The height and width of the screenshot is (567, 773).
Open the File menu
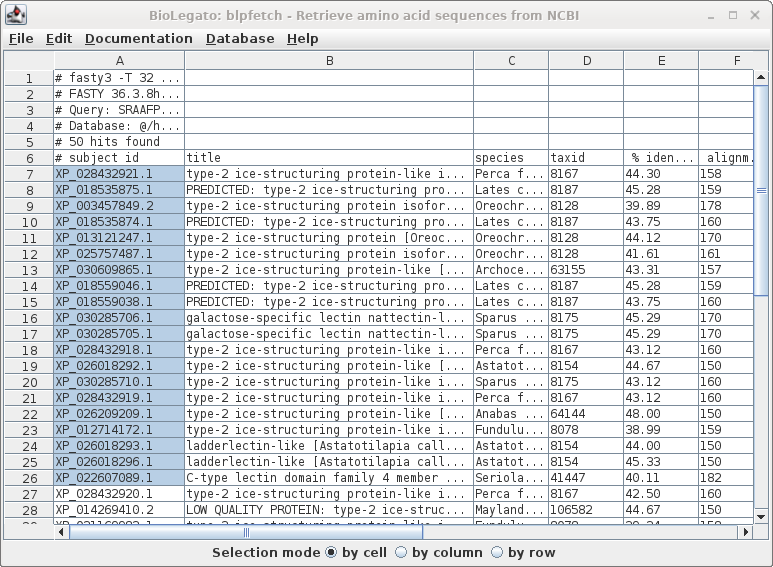pos(21,38)
